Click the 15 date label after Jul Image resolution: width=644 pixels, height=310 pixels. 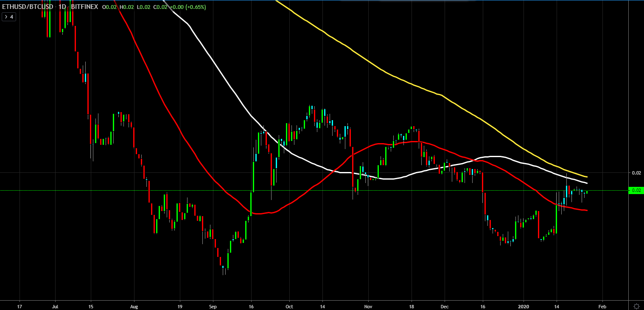pyautogui.click(x=90, y=306)
